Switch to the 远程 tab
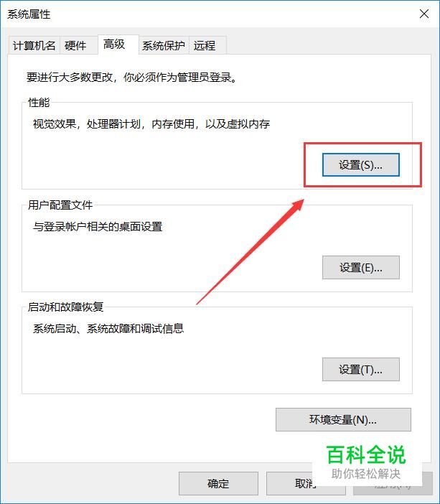440x504 pixels. coord(207,45)
